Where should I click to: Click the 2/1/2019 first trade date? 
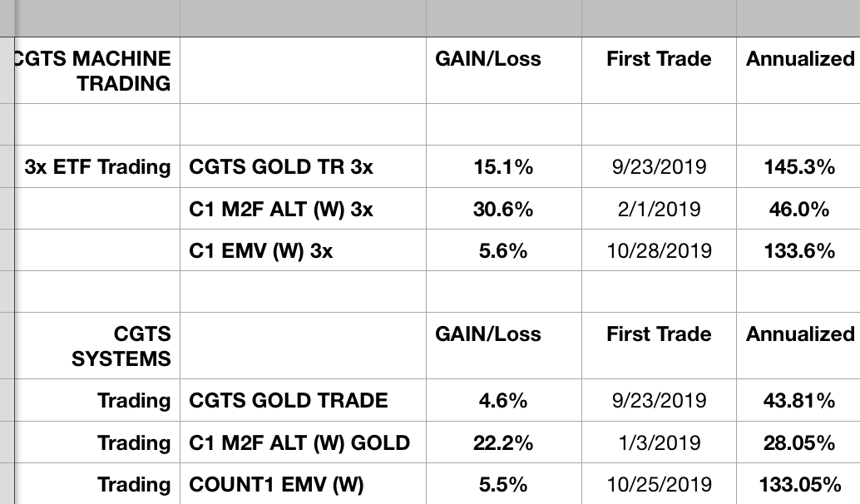[659, 210]
